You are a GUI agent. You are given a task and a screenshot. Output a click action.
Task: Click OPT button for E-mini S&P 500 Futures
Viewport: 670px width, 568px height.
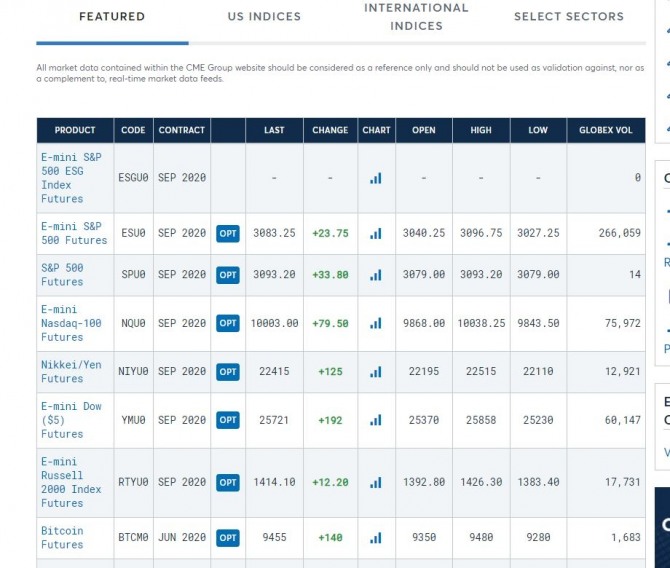[x=228, y=233]
